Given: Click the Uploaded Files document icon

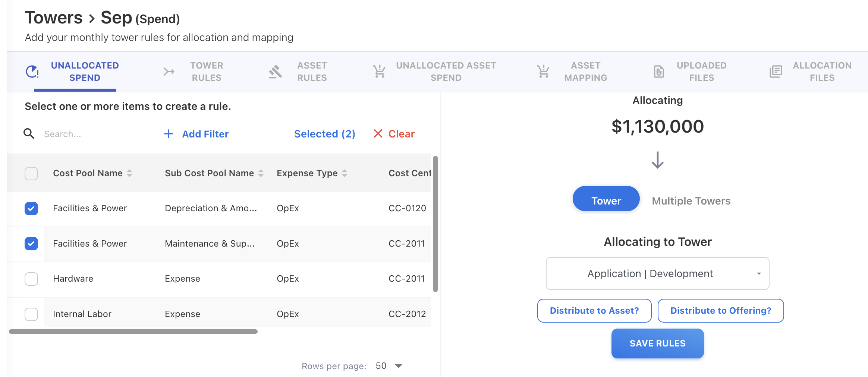Looking at the screenshot, I should (x=659, y=72).
